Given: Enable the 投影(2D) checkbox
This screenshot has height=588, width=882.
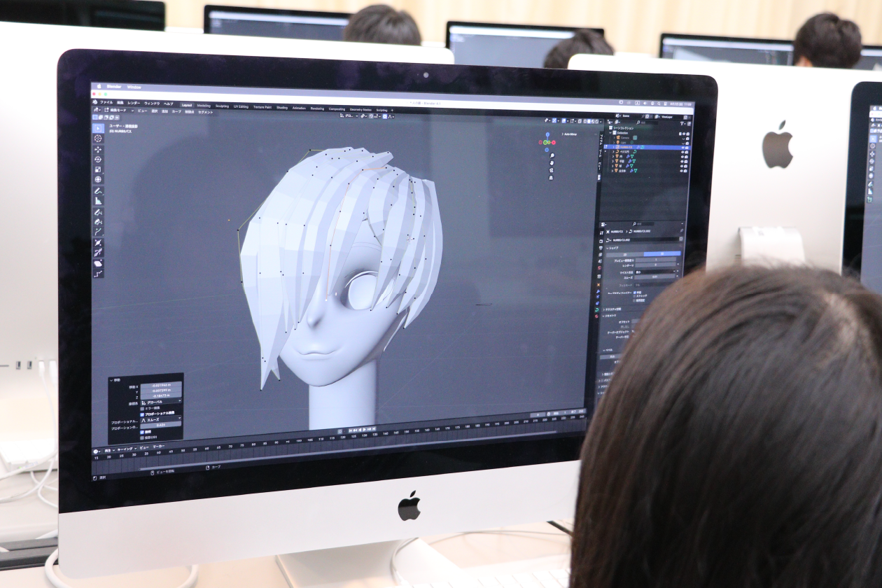Looking at the screenshot, I should click(142, 437).
